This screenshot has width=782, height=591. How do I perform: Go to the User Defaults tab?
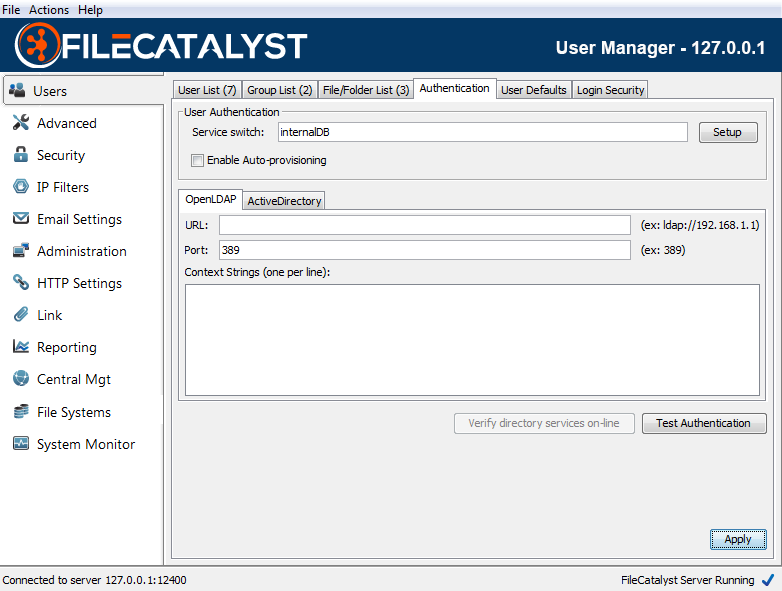coord(534,90)
